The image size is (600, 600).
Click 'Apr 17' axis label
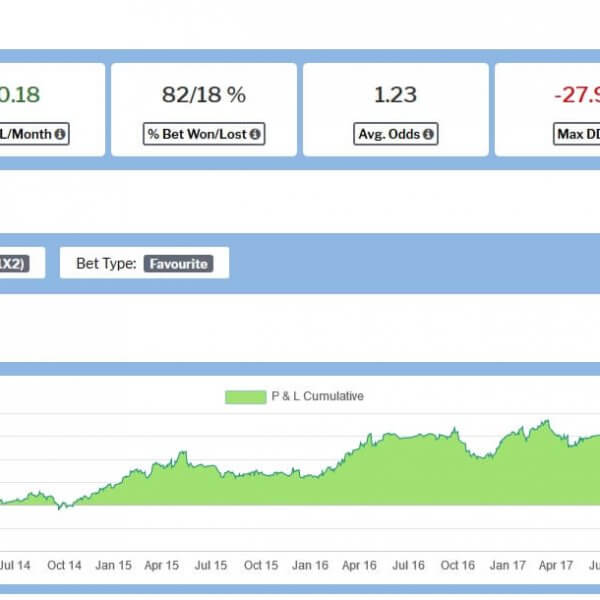556,565
